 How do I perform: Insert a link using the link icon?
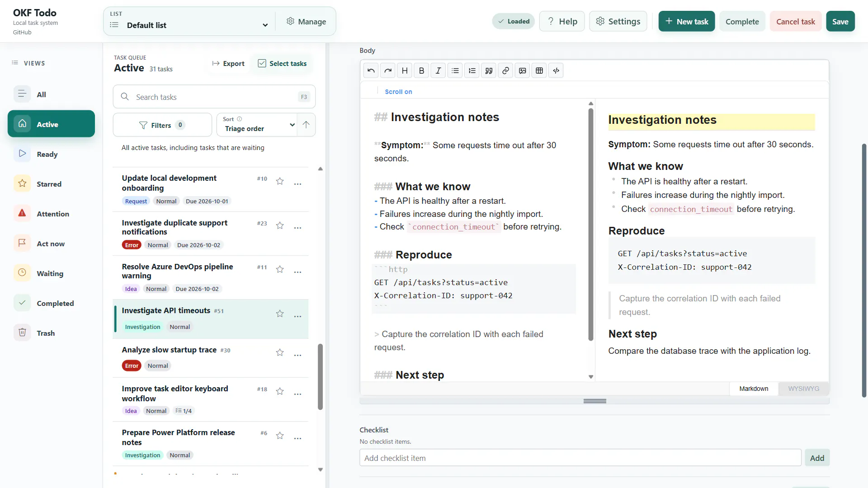(x=505, y=70)
